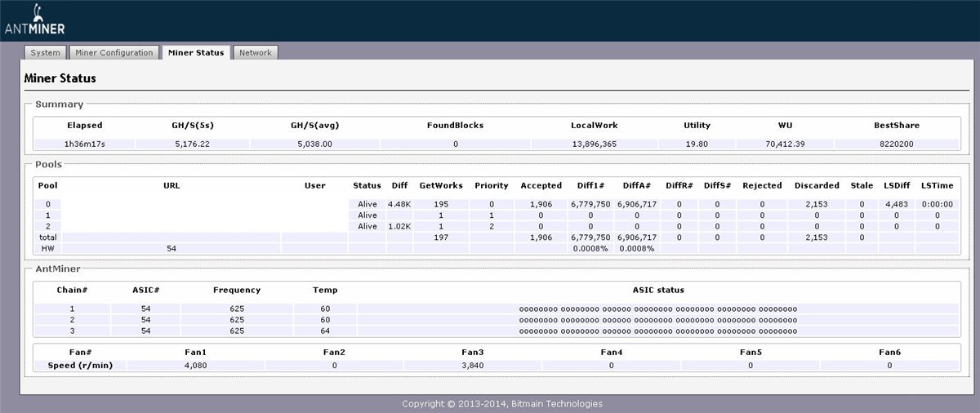Click the LocalWork value 13,896,365
980x413 pixels.
tap(595, 144)
